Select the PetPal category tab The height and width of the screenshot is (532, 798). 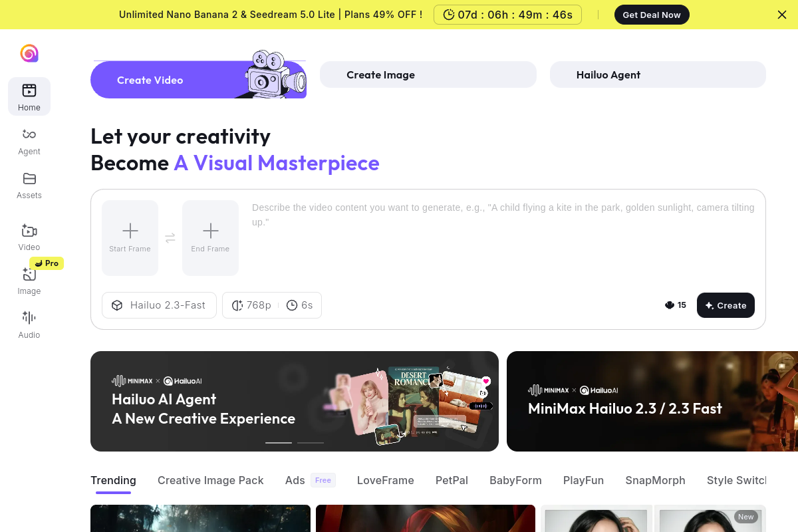(452, 480)
